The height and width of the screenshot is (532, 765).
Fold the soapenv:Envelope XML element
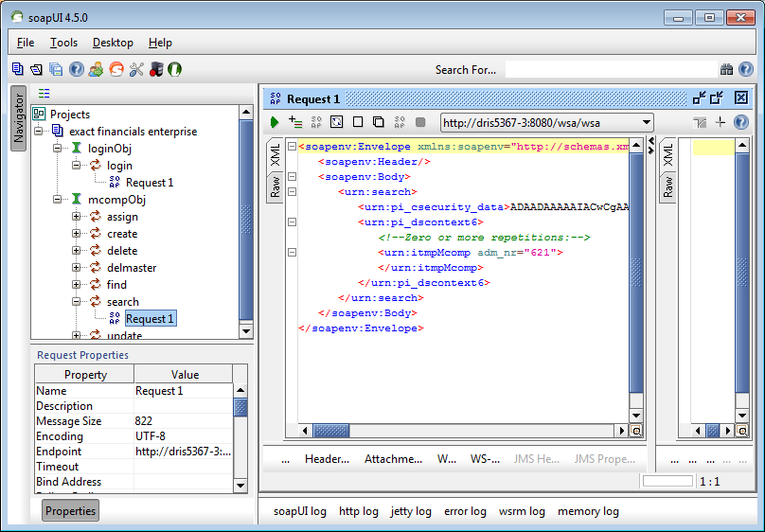tap(292, 147)
